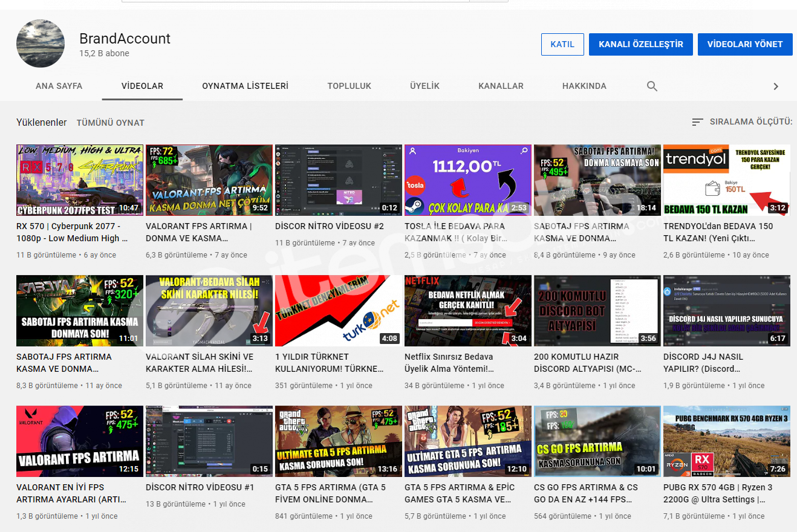The height and width of the screenshot is (532, 797).
Task: Click the BrandAccount channel name
Action: (x=125, y=38)
